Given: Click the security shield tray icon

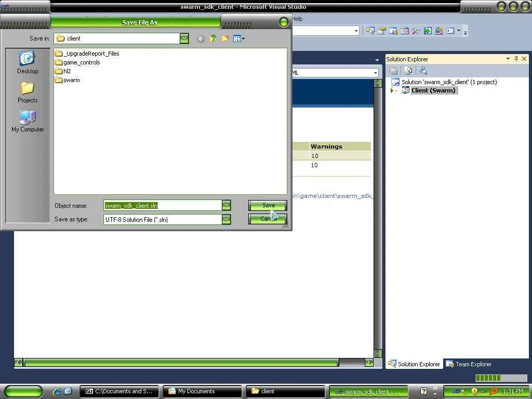Looking at the screenshot, I should [x=474, y=391].
